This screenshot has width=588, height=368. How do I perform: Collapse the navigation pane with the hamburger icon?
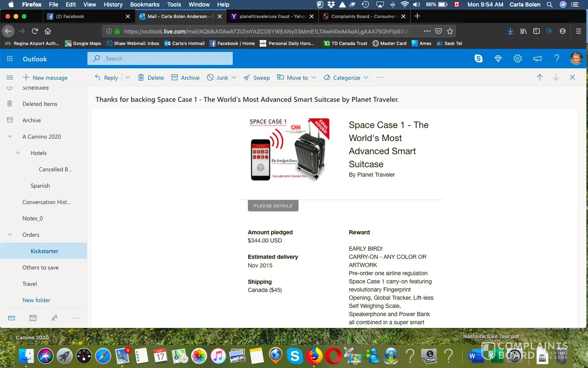[10, 78]
